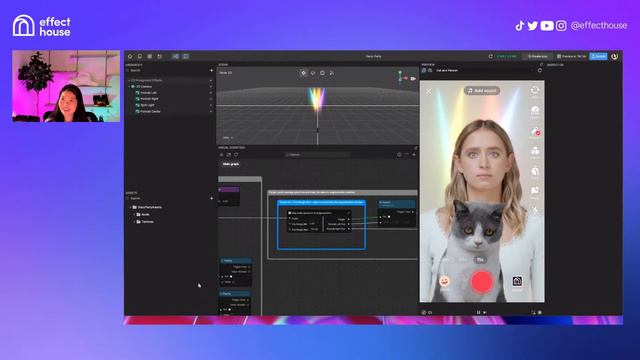Screen dimensions: 640x360
Task: Toggle the visual scripting layout icon in top toolbar
Action: click(x=186, y=56)
